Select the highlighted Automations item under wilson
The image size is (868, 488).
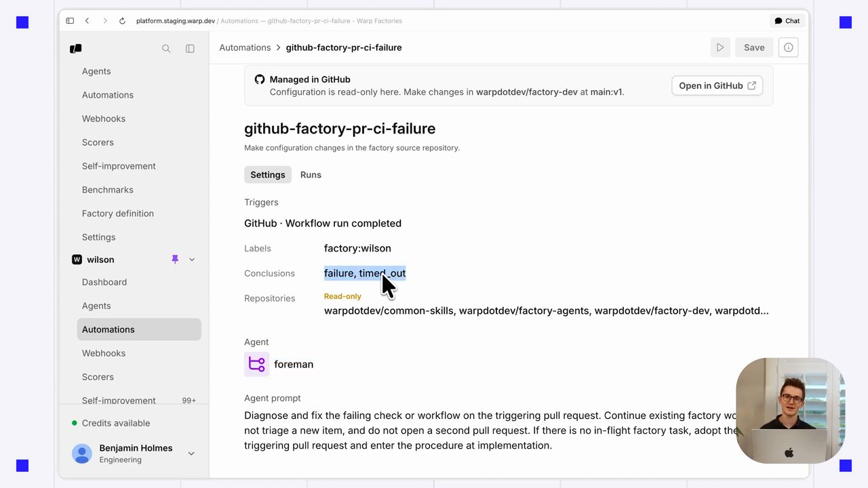point(139,329)
